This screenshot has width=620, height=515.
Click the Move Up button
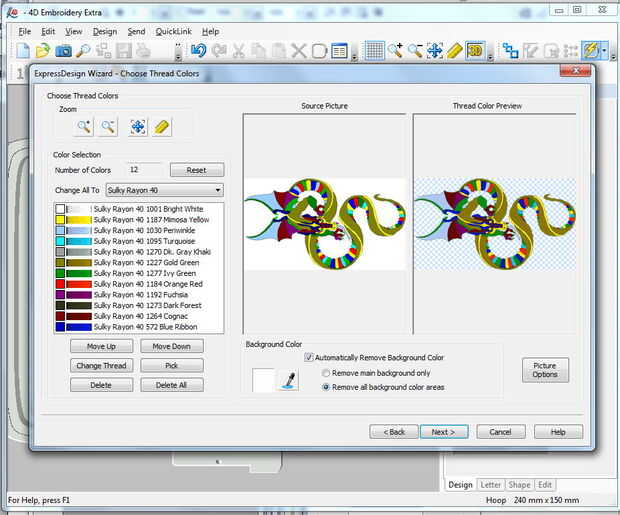pyautogui.click(x=101, y=346)
